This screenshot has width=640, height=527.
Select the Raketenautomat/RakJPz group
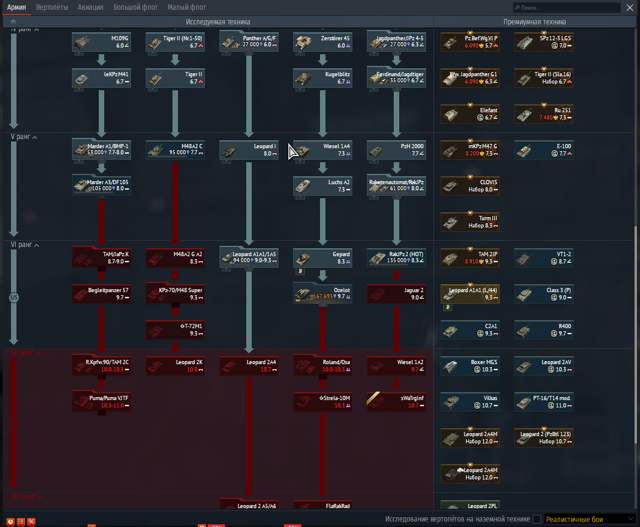click(396, 186)
